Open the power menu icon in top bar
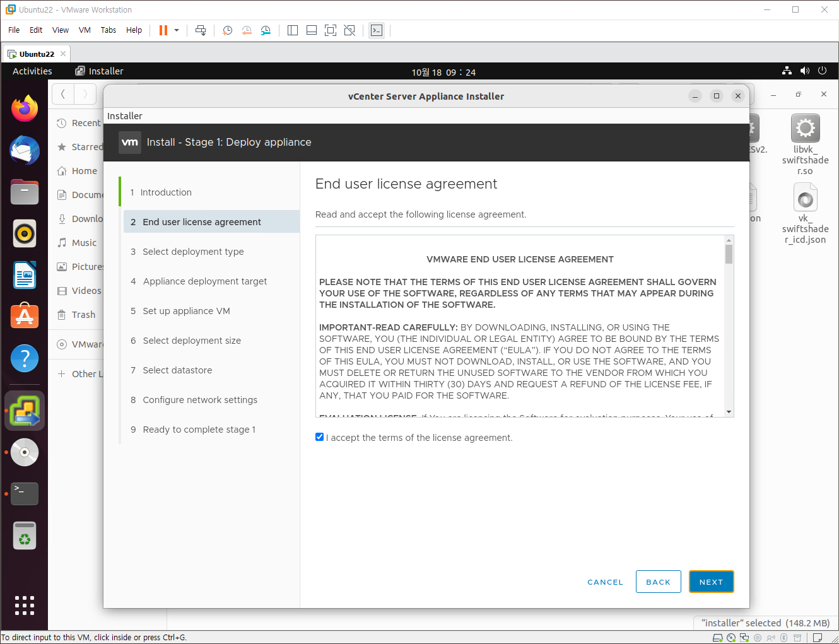 822,71
